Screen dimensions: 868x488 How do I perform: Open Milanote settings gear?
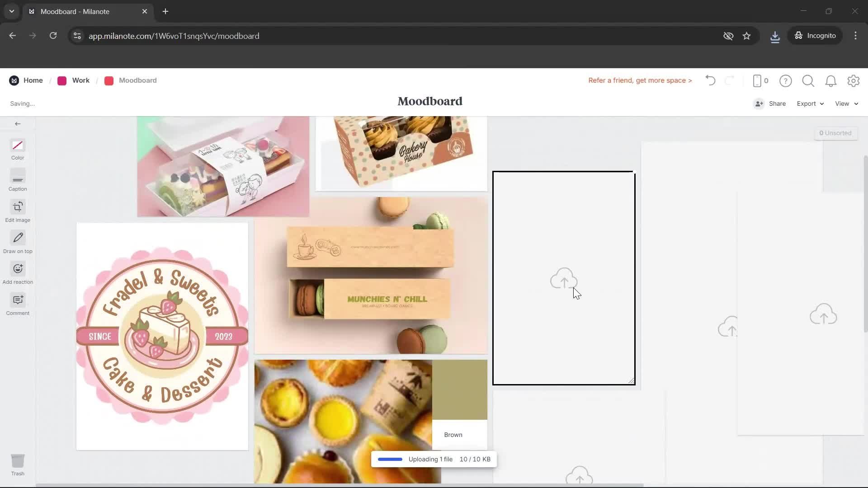854,80
